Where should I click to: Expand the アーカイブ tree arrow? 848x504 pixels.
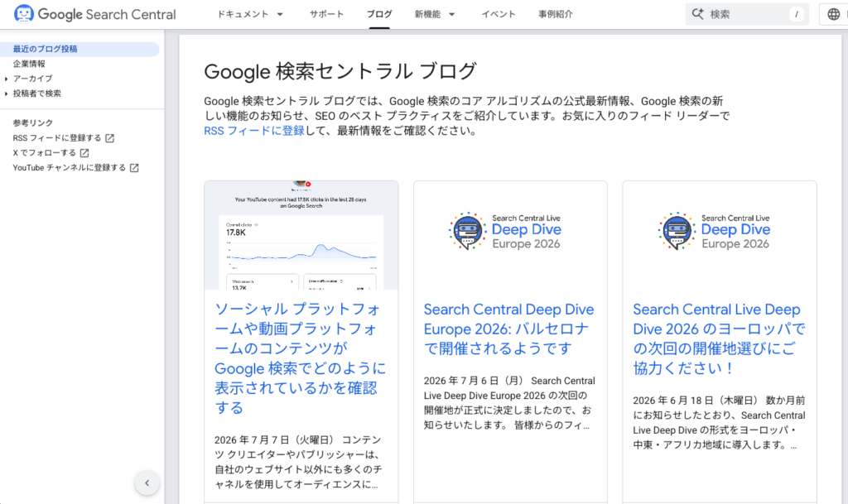click(6, 79)
